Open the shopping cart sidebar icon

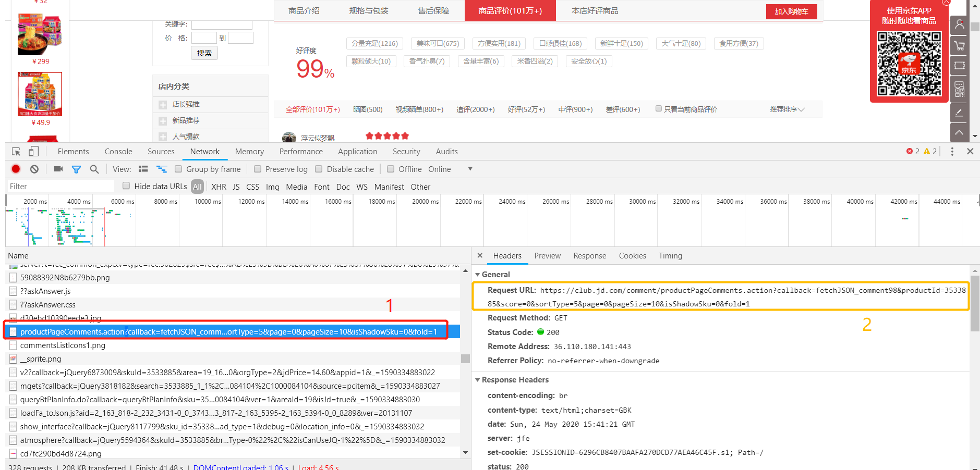click(x=960, y=46)
